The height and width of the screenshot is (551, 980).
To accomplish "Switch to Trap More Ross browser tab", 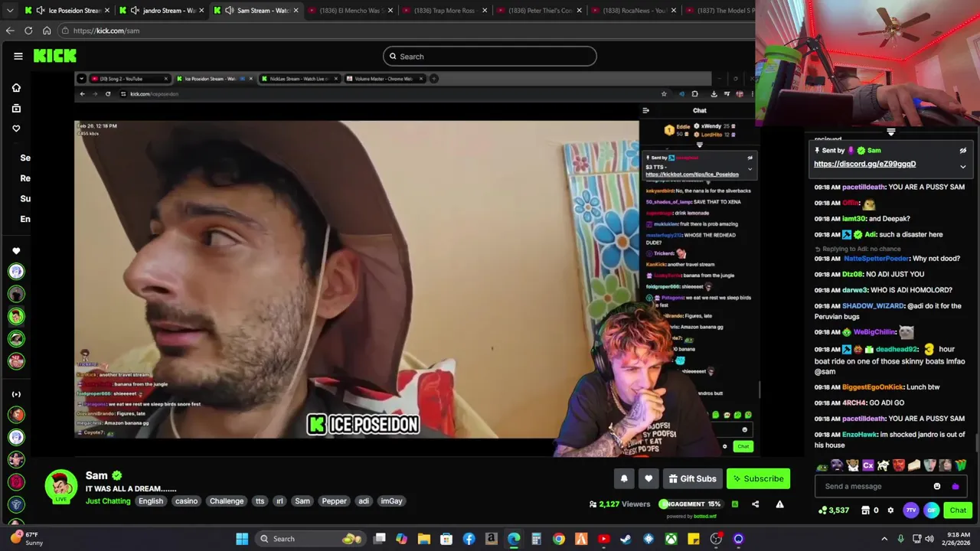I will (x=444, y=11).
